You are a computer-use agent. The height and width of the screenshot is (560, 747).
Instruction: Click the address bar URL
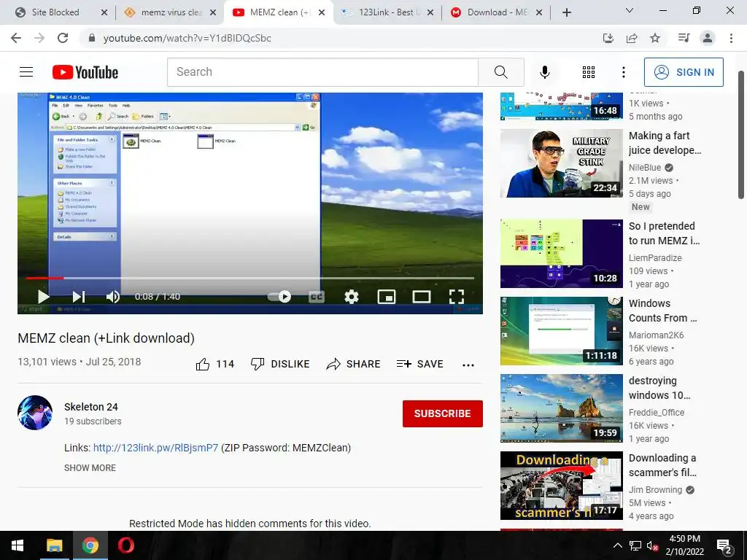click(187, 38)
